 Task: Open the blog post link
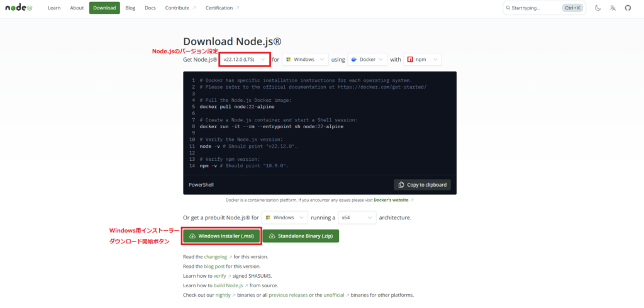tap(214, 266)
